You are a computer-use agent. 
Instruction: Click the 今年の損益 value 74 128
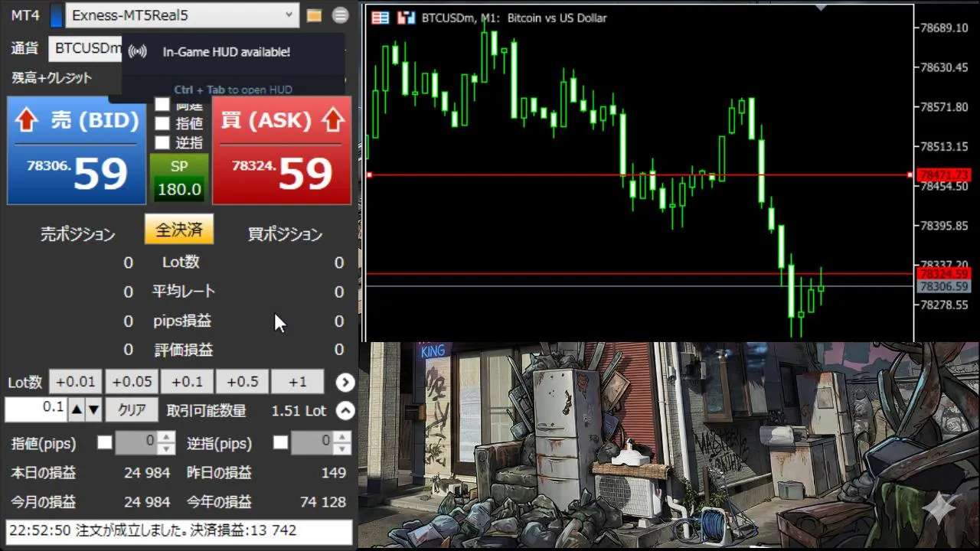tap(323, 502)
